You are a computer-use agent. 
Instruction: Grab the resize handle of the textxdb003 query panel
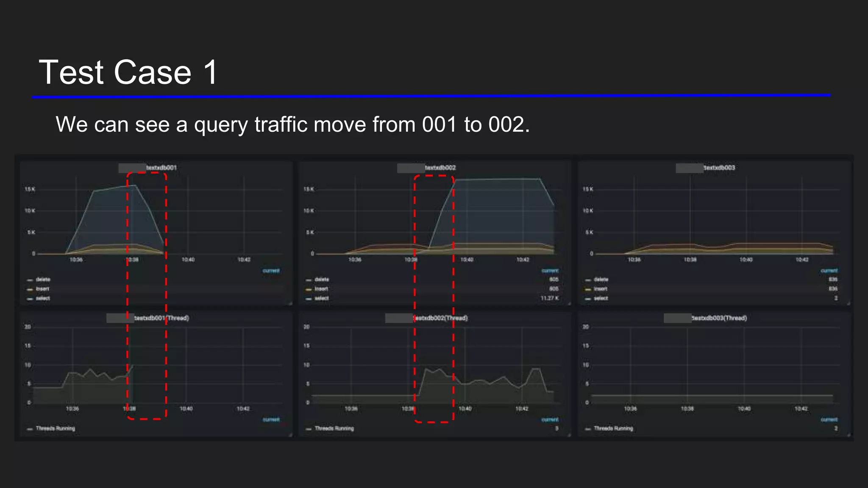coord(849,303)
